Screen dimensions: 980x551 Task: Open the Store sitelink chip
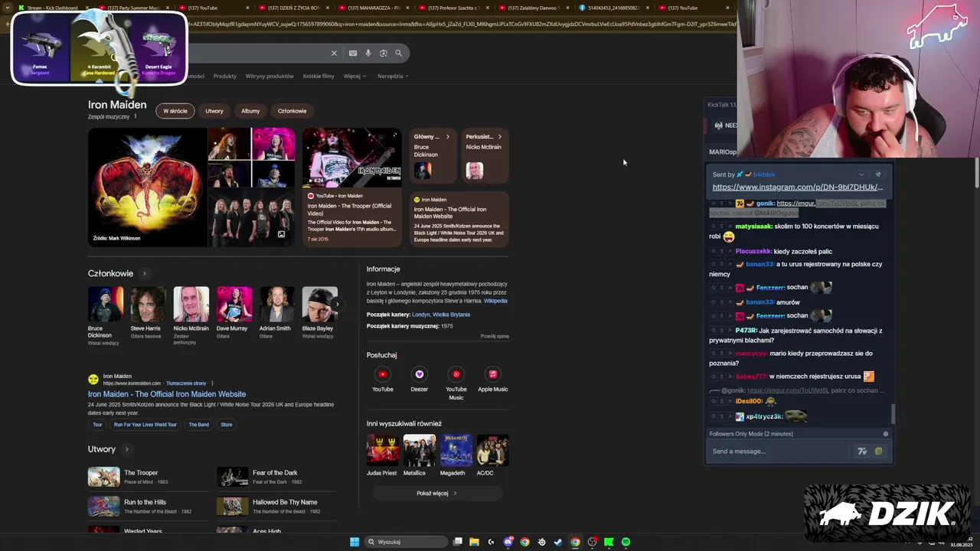[227, 425]
